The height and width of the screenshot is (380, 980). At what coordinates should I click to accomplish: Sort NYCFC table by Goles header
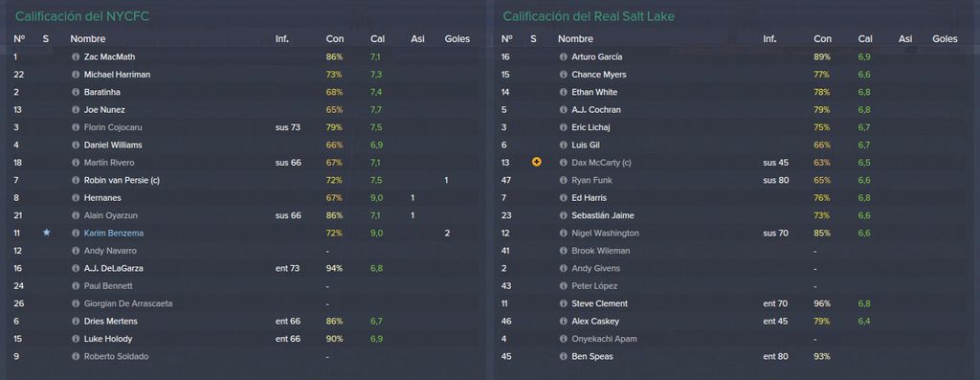(457, 38)
